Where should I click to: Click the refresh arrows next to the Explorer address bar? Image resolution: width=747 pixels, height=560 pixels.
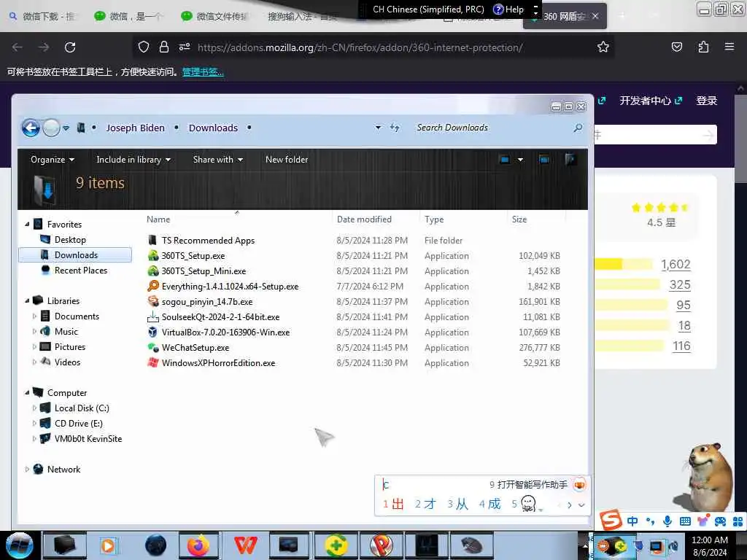[x=395, y=128]
